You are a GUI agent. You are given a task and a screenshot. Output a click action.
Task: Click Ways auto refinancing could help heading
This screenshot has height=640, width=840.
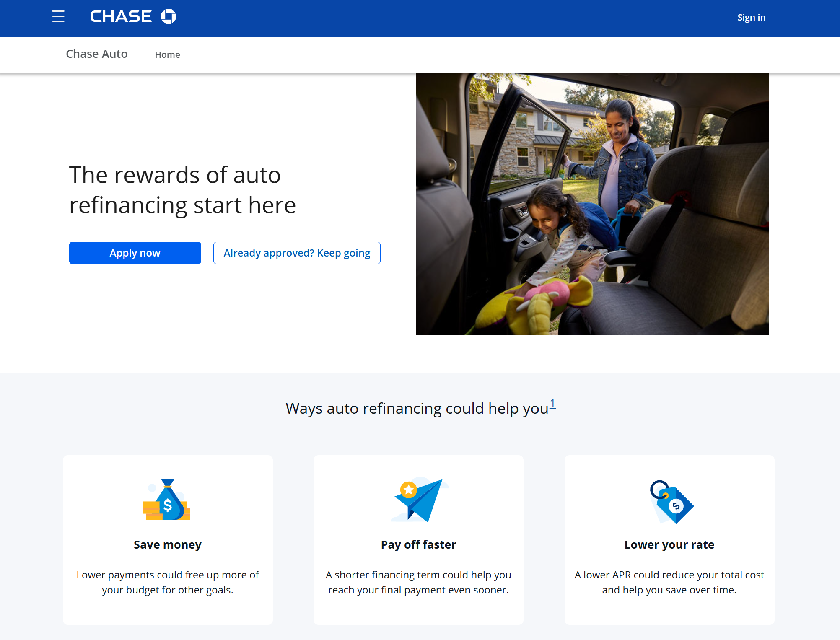click(x=417, y=408)
